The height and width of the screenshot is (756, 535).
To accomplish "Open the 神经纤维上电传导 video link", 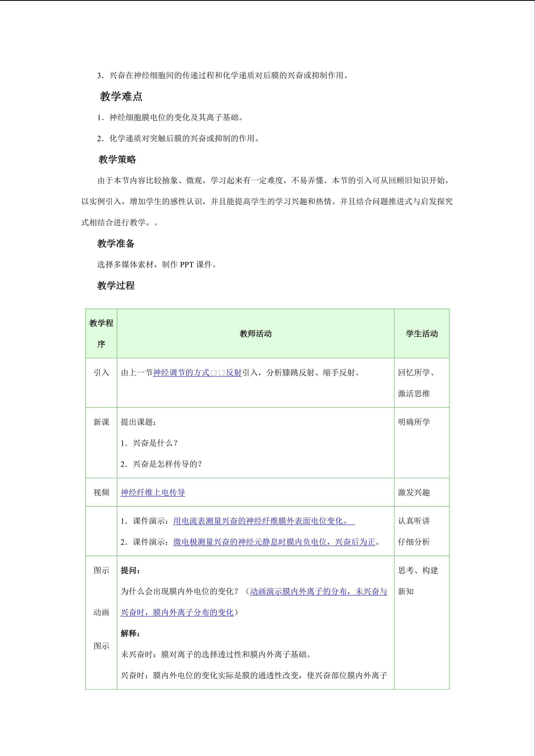I will [153, 493].
